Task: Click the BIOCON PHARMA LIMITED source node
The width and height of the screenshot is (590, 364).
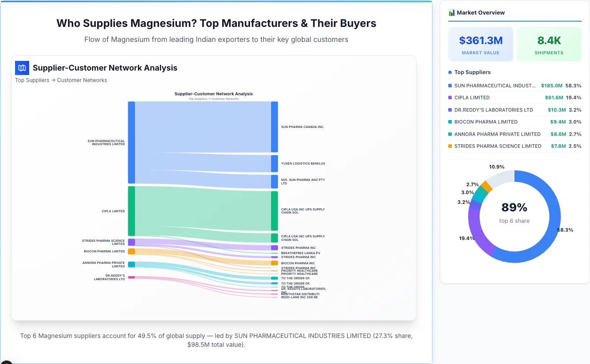Action: click(131, 251)
